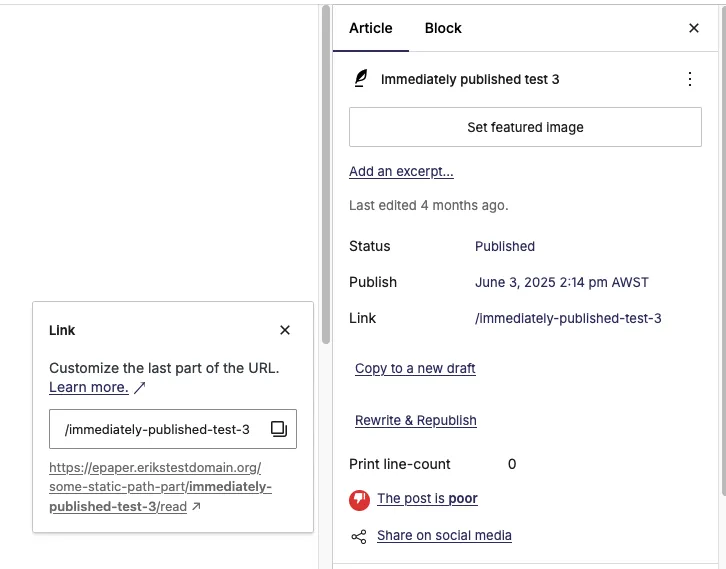Viewport: 726px width, 569px height.
Task: Open the Add an excerpt link
Action: point(401,171)
